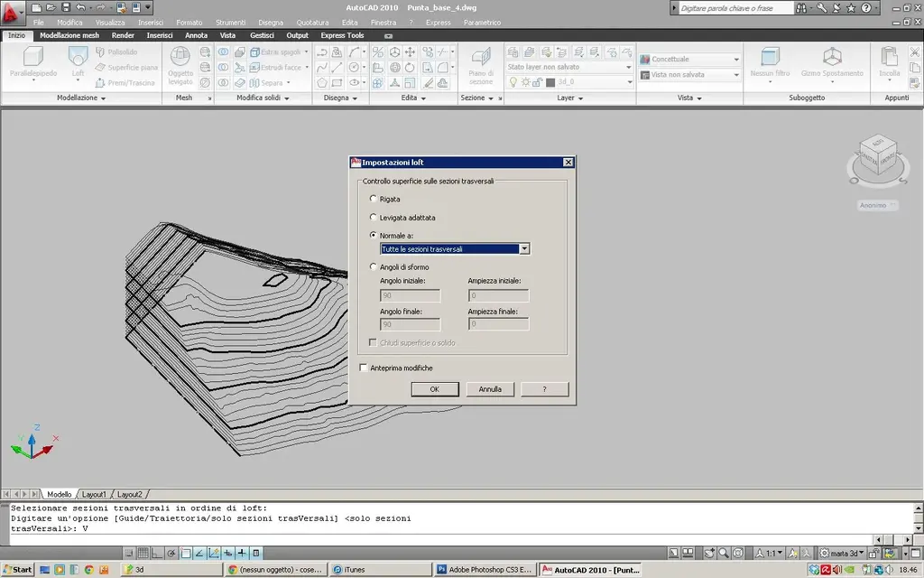Expand the Disegna panel
This screenshot has height=578, width=924.
[x=340, y=98]
